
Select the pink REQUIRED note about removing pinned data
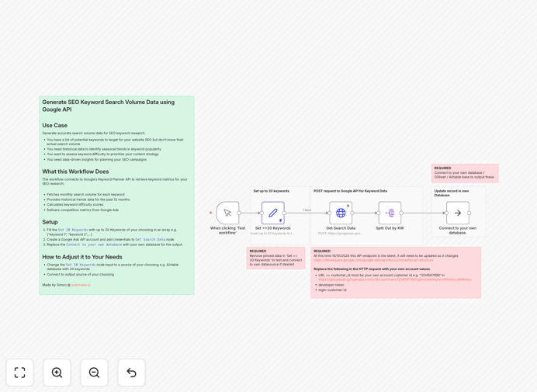pos(275,258)
